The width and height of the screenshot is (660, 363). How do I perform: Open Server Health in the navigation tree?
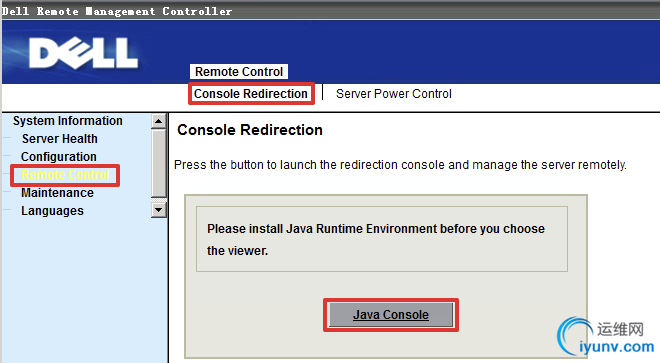(x=59, y=139)
